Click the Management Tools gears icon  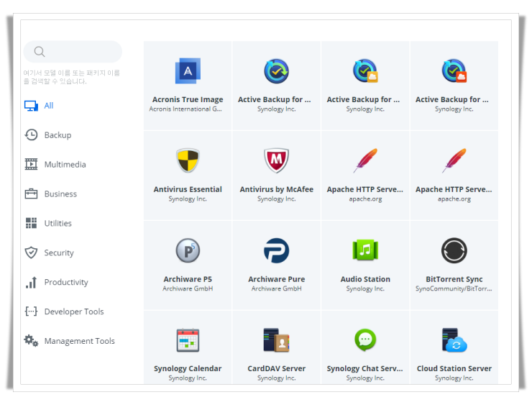pyautogui.click(x=31, y=340)
